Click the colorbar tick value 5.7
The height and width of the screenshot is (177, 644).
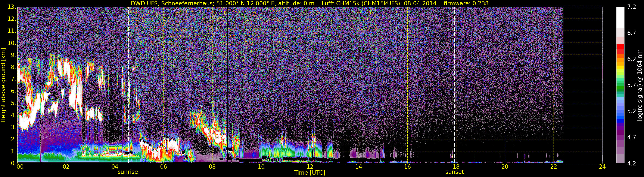632,85
